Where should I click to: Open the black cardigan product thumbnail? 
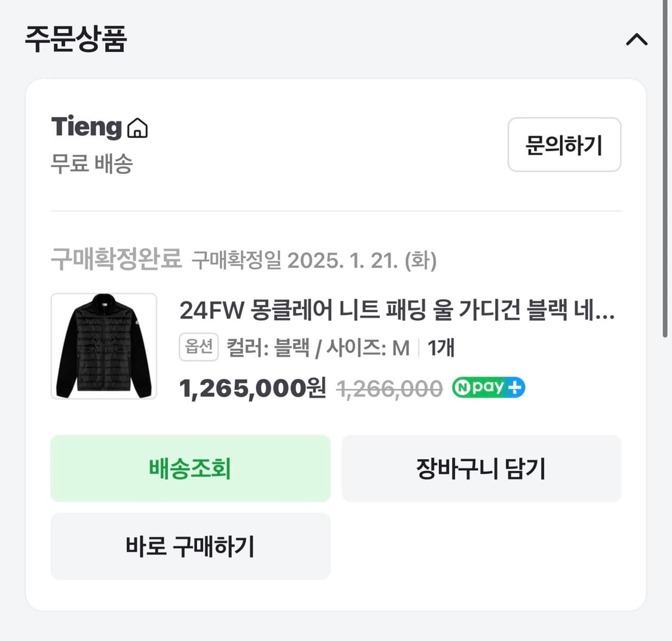click(103, 346)
